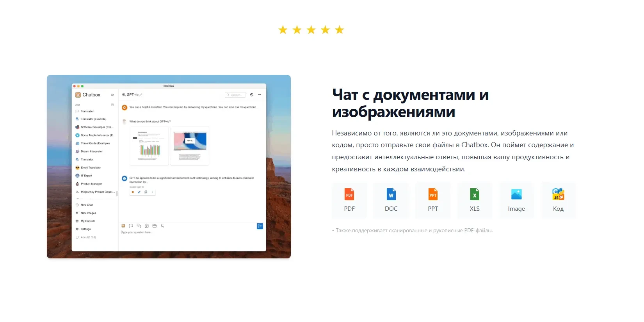Select the Social Media Influencer chat
Image resolution: width=644 pixels, height=322 pixels.
tap(95, 135)
